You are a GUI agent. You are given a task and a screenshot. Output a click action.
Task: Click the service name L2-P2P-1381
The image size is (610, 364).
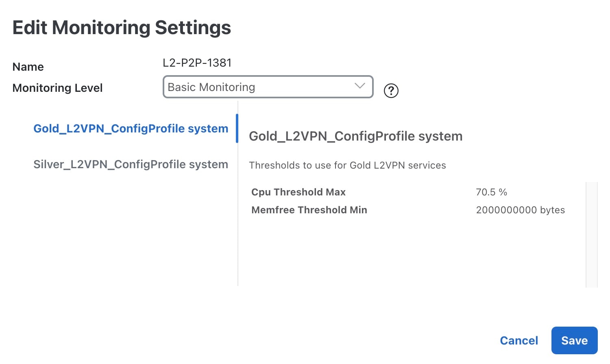click(x=197, y=63)
